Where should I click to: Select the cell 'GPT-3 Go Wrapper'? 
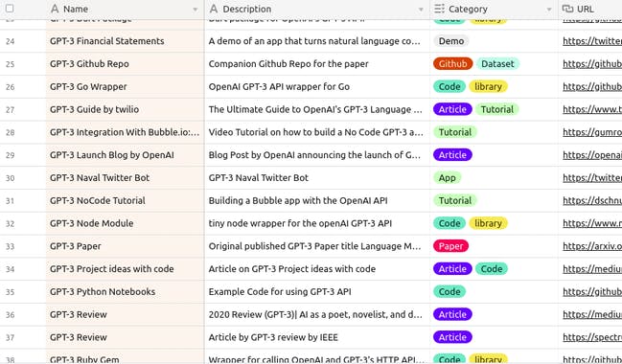[x=125, y=87]
